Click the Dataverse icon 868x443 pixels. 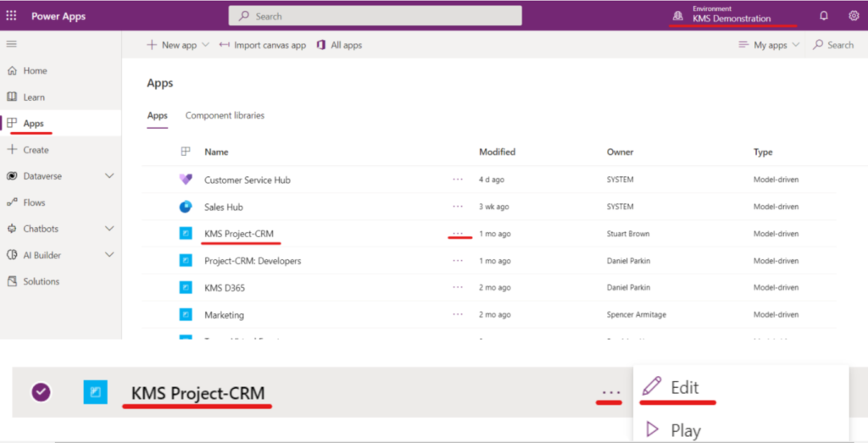12,176
